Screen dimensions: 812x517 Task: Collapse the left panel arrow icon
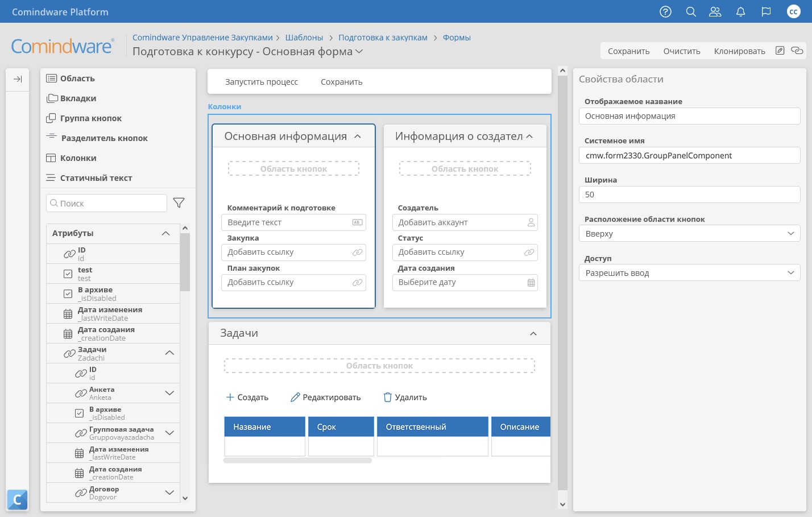pyautogui.click(x=18, y=79)
